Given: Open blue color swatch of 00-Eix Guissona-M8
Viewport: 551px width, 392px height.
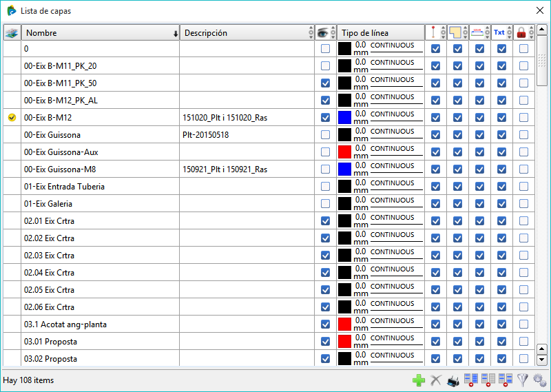Looking at the screenshot, I should pyautogui.click(x=344, y=169).
